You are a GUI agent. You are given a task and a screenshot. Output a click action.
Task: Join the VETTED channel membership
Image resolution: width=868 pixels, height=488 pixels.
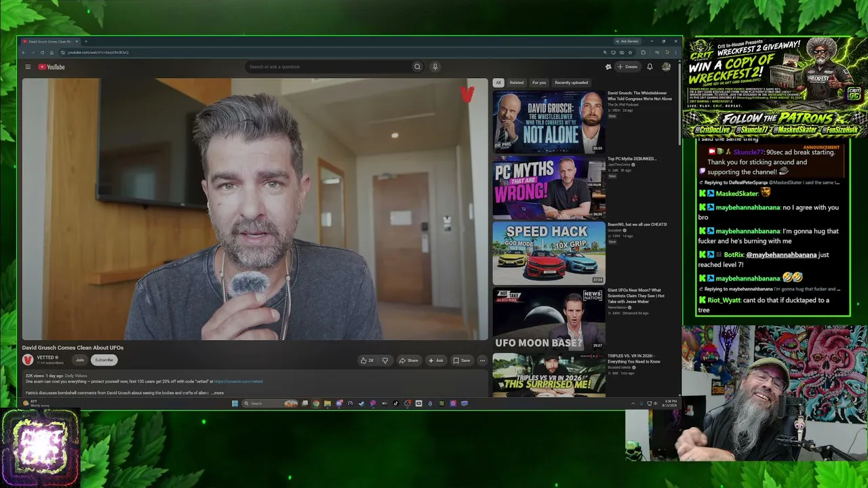pyautogui.click(x=80, y=360)
